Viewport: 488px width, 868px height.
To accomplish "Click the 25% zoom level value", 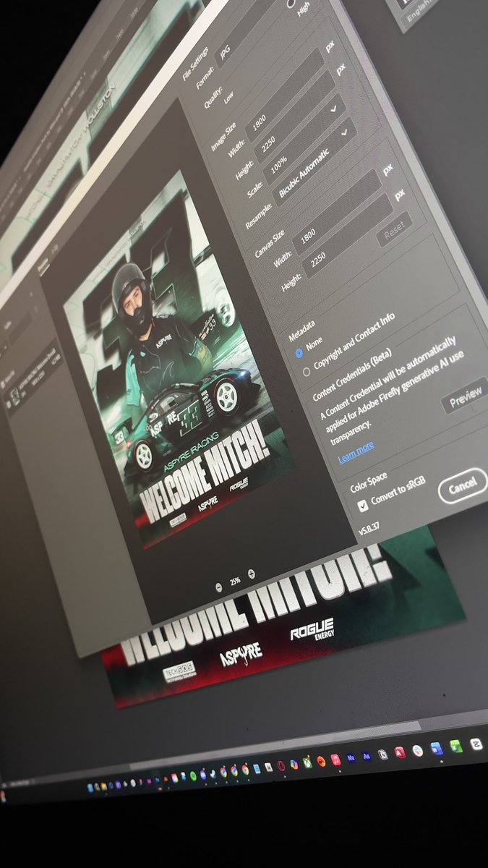I will (235, 580).
